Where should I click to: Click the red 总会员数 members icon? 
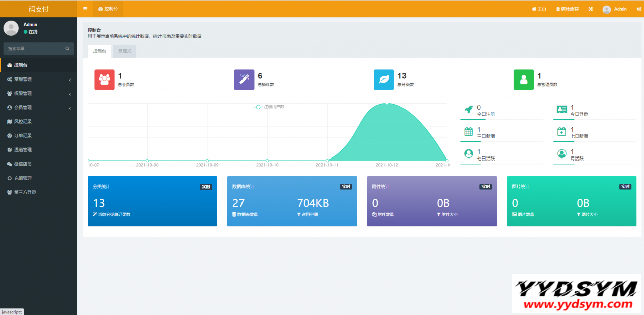104,80
